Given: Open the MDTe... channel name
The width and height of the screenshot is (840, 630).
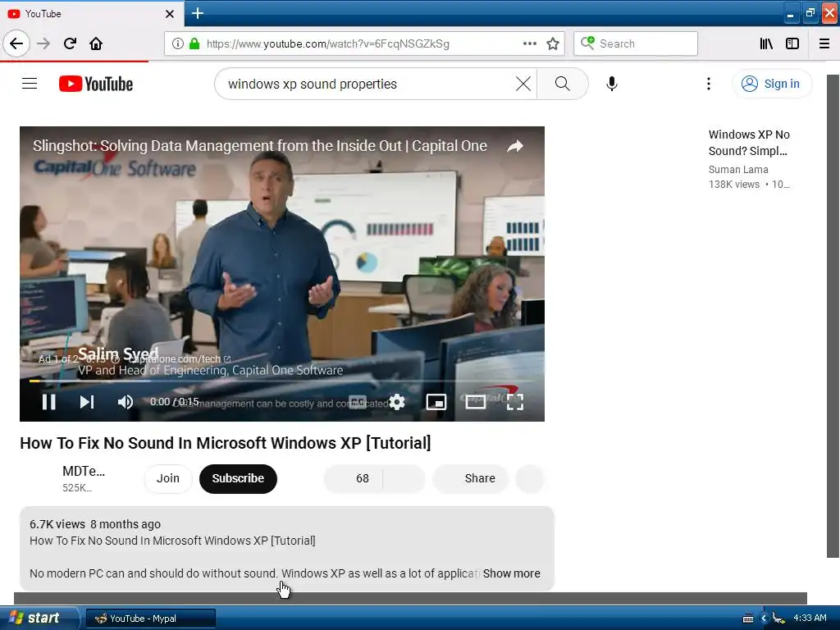Looking at the screenshot, I should coord(84,472).
